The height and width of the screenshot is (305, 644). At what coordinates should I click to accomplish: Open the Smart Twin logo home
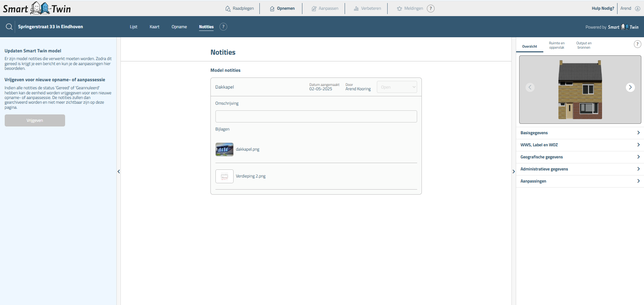click(x=37, y=8)
